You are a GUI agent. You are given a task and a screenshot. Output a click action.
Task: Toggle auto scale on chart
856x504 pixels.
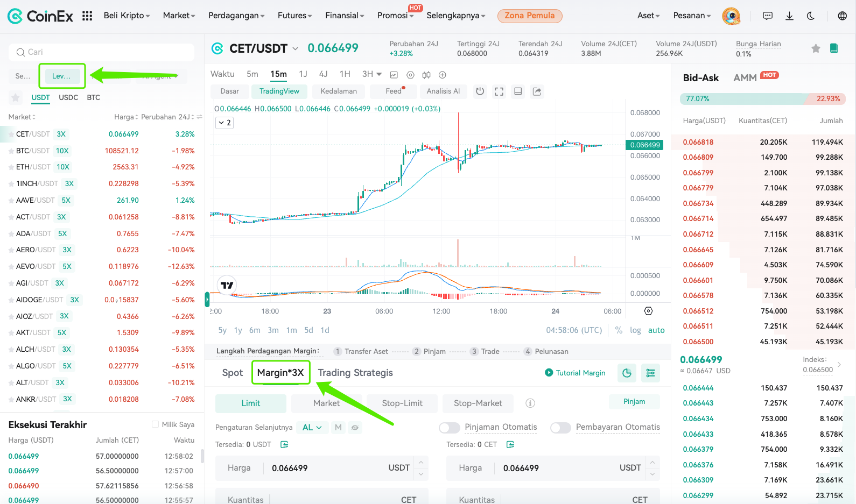(656, 330)
